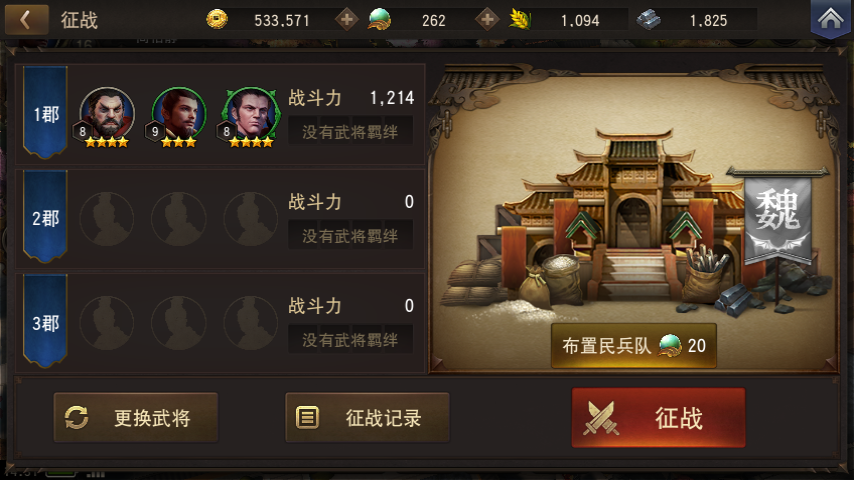854x480 pixels.
Task: Select the 1郡 banner tab
Action: pos(45,112)
